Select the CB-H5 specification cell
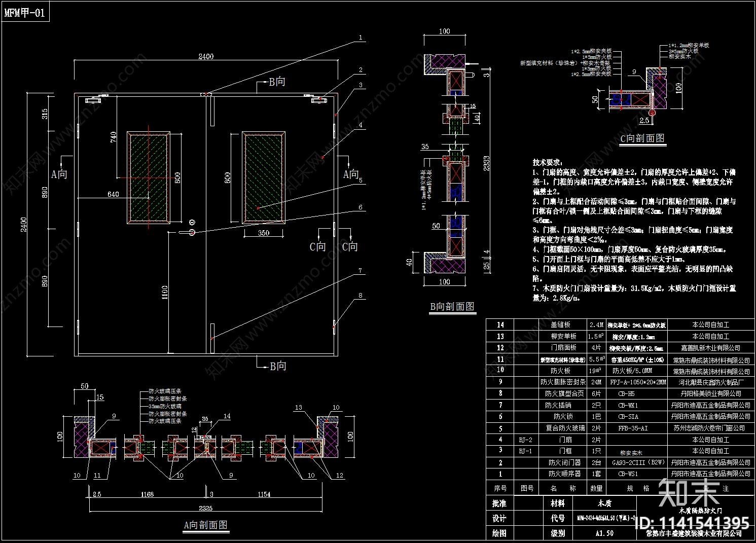 pyautogui.click(x=626, y=393)
